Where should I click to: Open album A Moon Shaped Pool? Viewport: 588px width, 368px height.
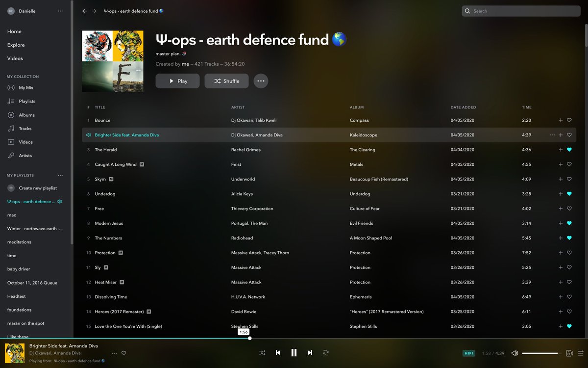(371, 238)
